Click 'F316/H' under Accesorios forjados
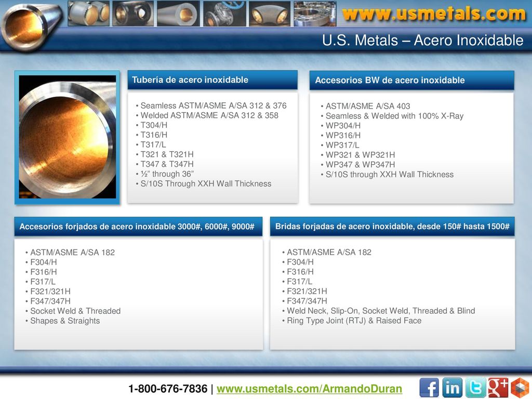 coord(44,272)
